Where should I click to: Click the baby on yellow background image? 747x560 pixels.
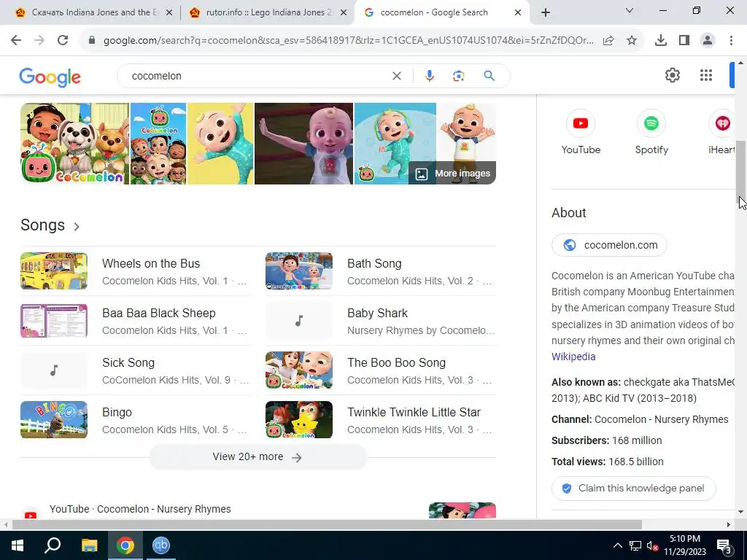[x=220, y=144]
